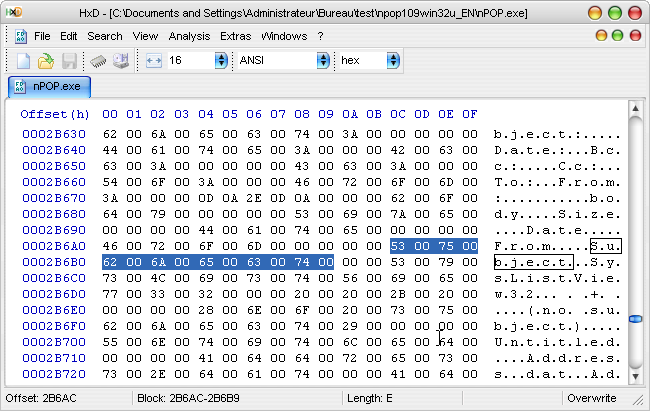Click the Overwrite mode indicator in the status bar
Viewport: 650px width, 411px height.
point(592,399)
